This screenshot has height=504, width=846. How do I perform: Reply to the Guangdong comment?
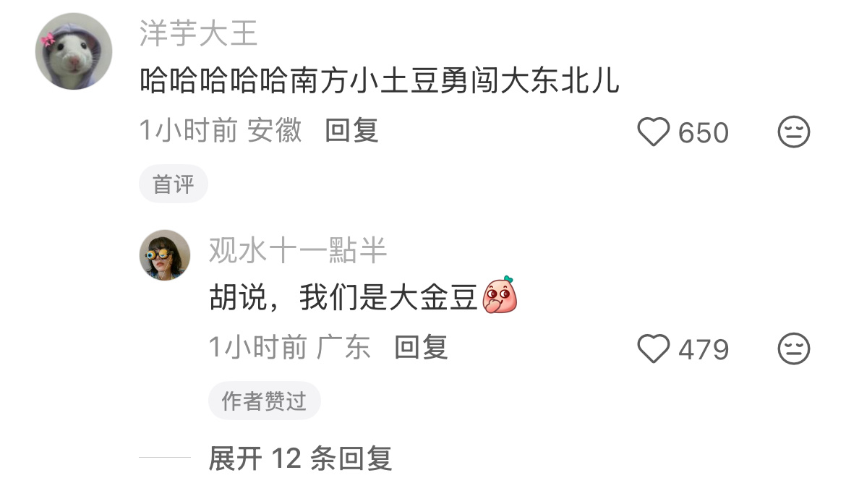(x=421, y=348)
